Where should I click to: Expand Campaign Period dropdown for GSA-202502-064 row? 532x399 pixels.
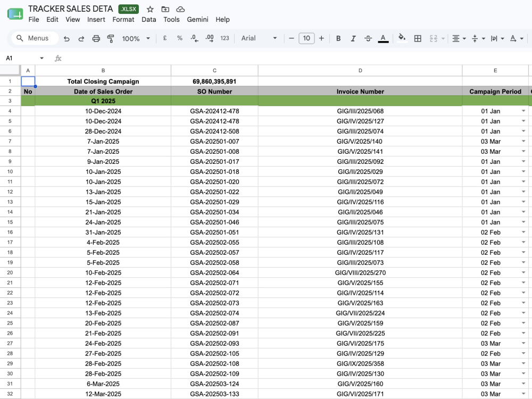pyautogui.click(x=523, y=272)
